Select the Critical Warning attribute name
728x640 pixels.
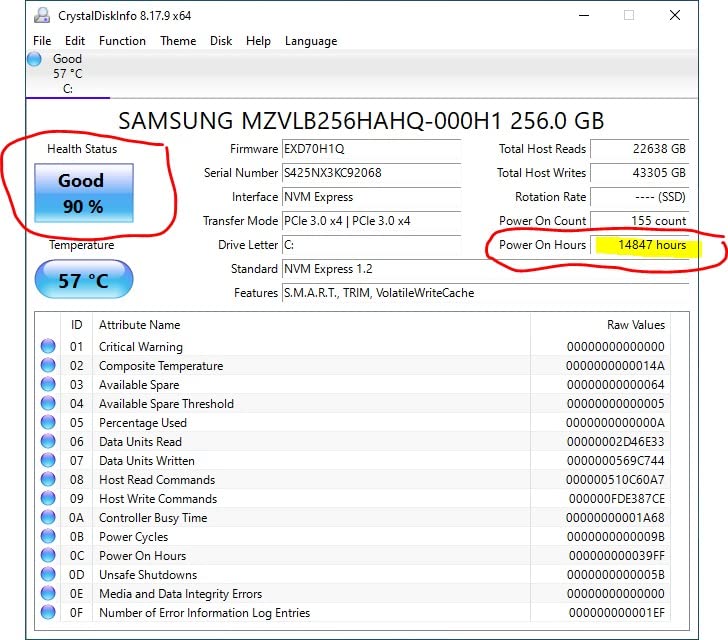coord(141,347)
